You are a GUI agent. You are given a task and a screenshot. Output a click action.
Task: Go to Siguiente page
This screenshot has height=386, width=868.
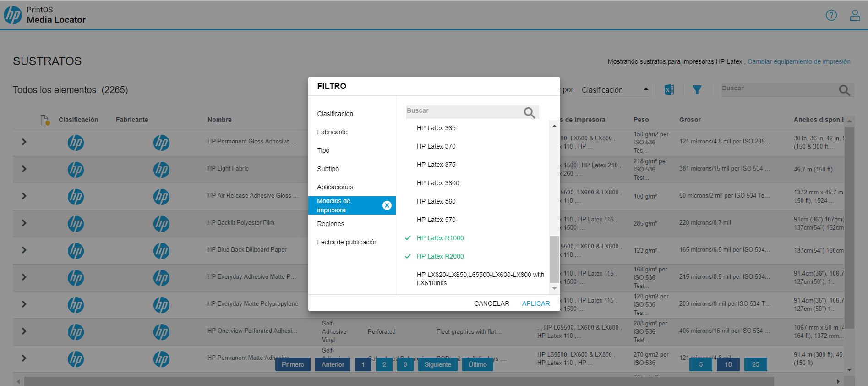pos(437,364)
